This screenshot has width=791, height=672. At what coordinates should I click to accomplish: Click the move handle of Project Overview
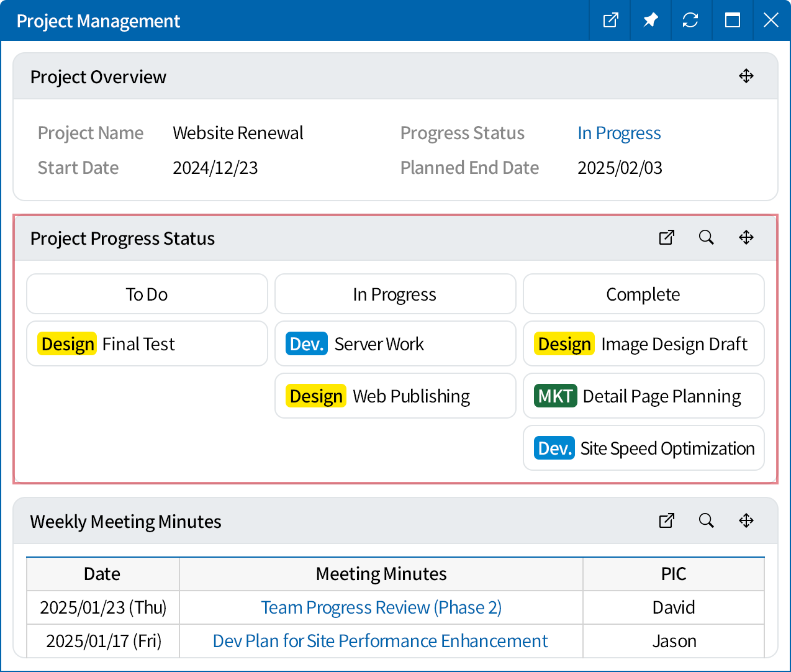(746, 76)
